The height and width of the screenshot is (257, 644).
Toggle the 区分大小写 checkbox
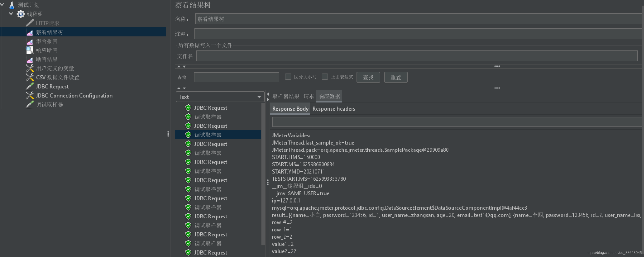click(x=288, y=77)
